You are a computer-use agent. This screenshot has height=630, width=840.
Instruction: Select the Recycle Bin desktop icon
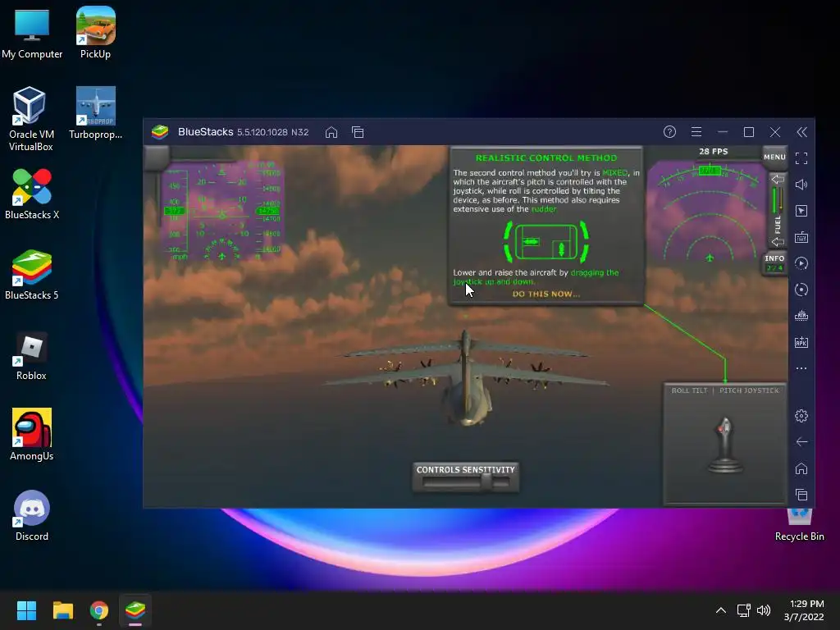pyautogui.click(x=799, y=525)
